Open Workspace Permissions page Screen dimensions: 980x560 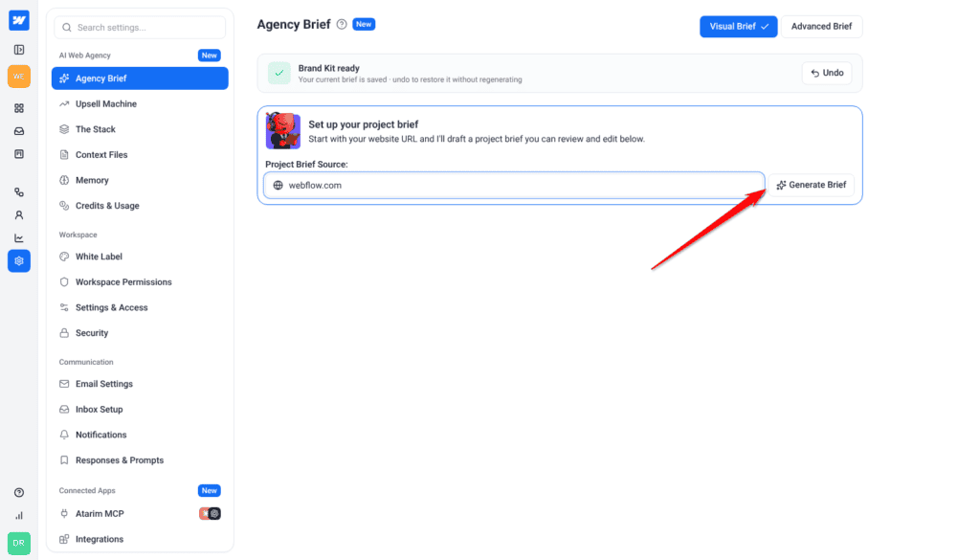click(x=140, y=281)
